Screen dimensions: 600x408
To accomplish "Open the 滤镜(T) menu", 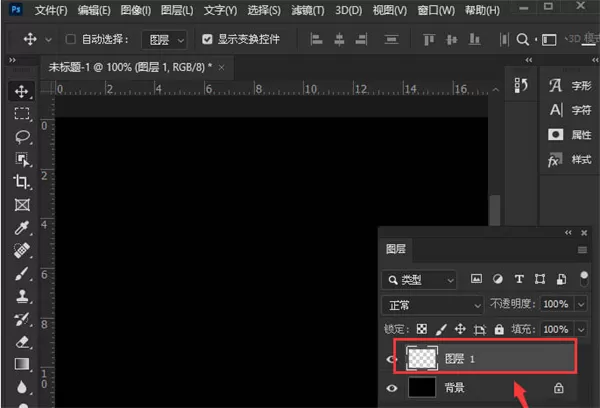I will [308, 10].
